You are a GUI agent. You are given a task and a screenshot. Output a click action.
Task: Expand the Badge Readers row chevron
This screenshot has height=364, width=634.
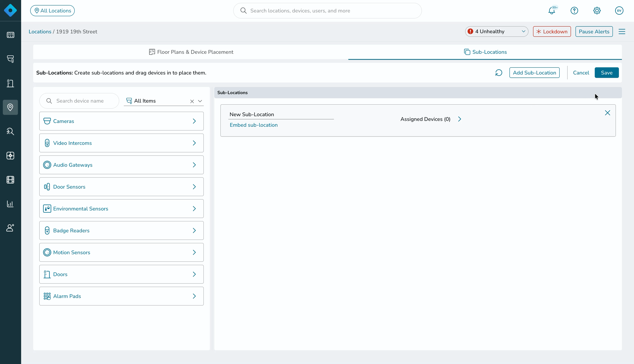(x=194, y=230)
